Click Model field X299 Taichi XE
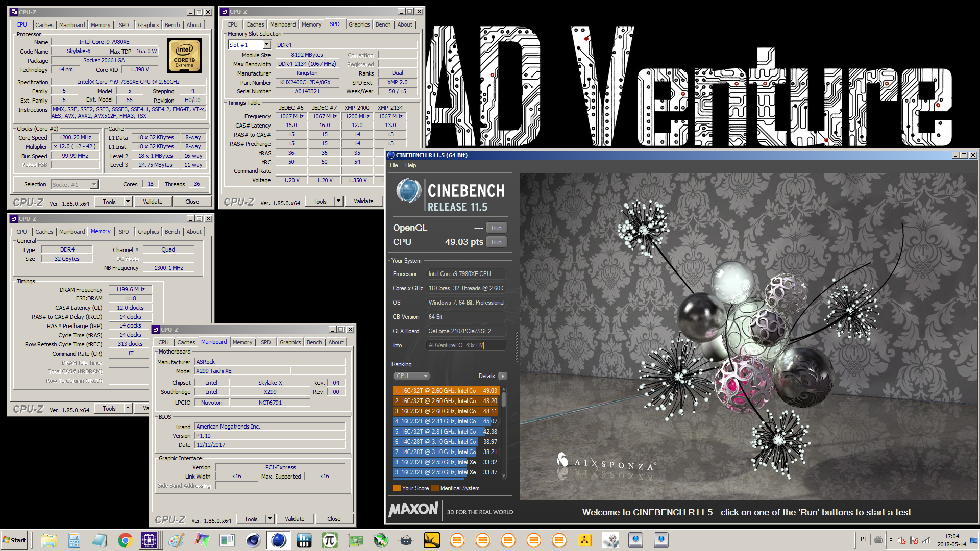The width and height of the screenshot is (980, 551). 242,371
